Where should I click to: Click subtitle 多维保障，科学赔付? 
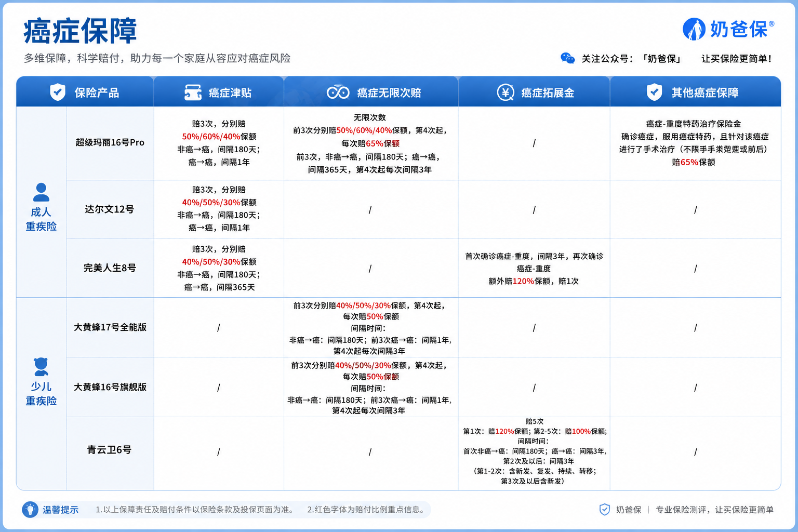click(x=71, y=58)
